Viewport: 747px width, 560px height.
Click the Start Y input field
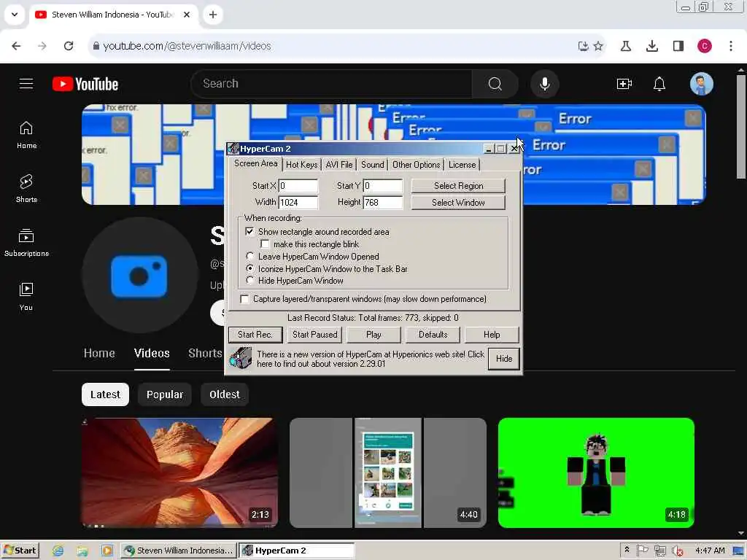click(383, 186)
